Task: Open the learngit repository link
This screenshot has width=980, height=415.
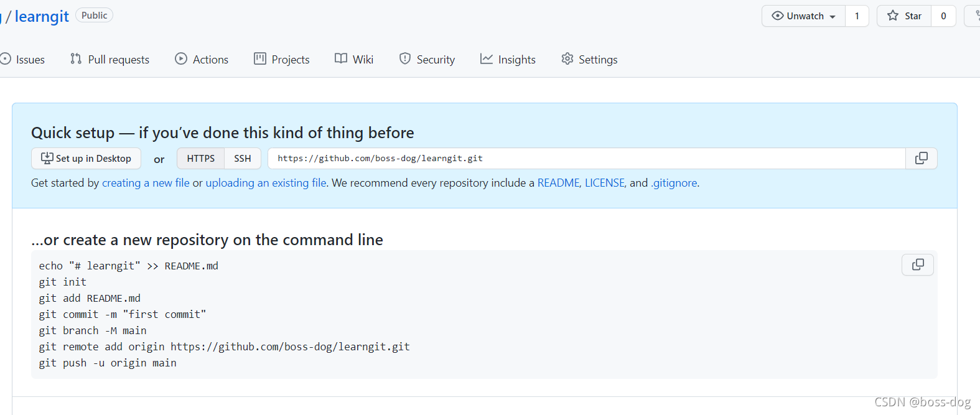Action: click(x=42, y=16)
